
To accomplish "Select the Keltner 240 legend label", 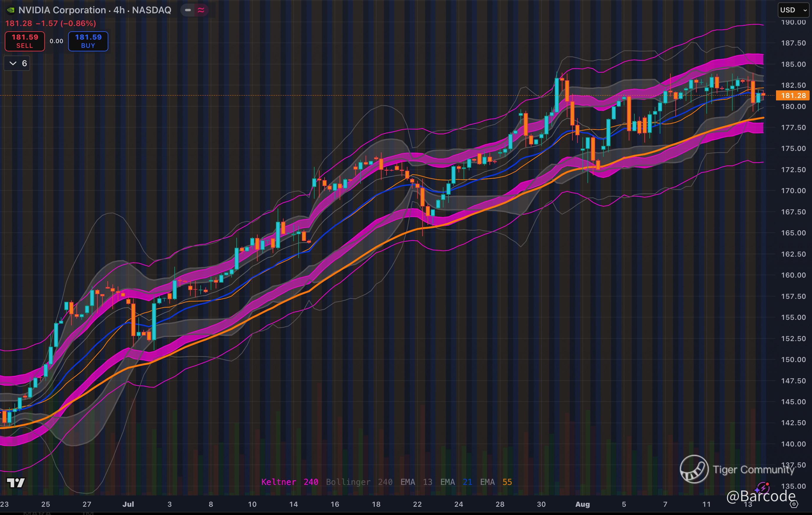I will click(289, 482).
